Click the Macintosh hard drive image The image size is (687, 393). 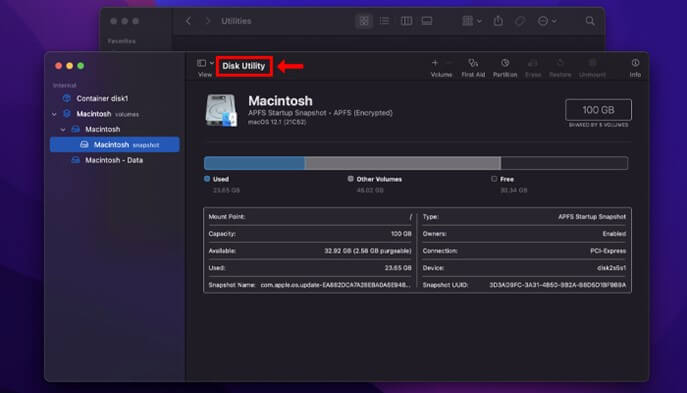click(x=221, y=110)
